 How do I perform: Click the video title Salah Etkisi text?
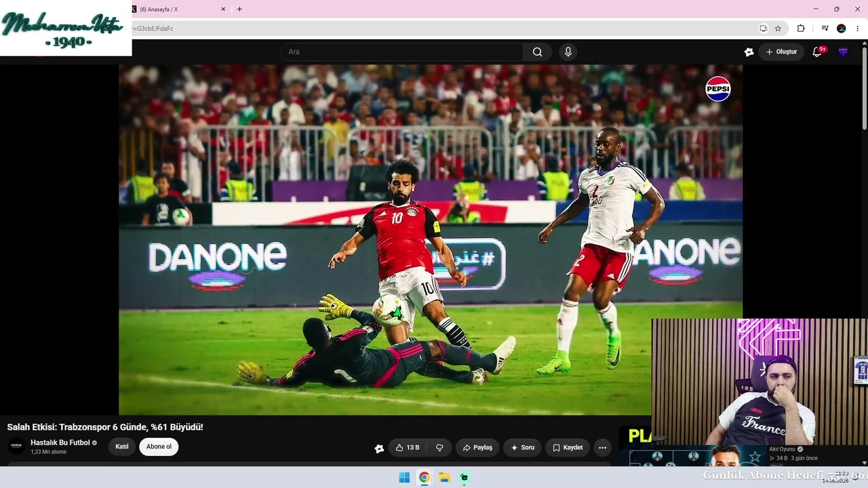click(x=105, y=427)
